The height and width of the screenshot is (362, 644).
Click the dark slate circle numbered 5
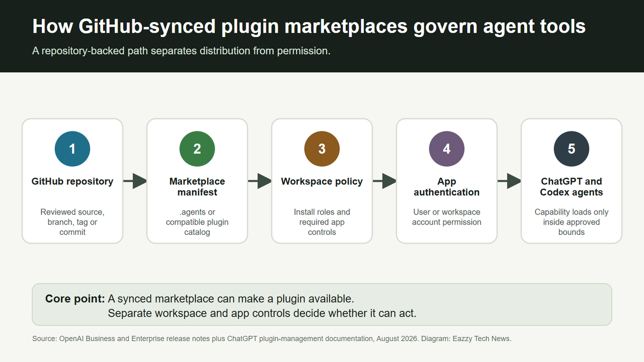[572, 149]
